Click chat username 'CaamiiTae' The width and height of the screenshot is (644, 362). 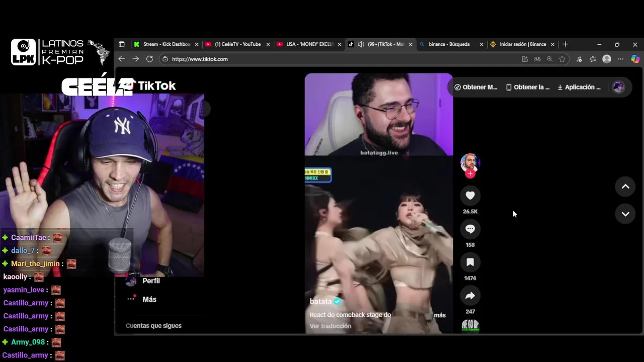[x=29, y=237]
